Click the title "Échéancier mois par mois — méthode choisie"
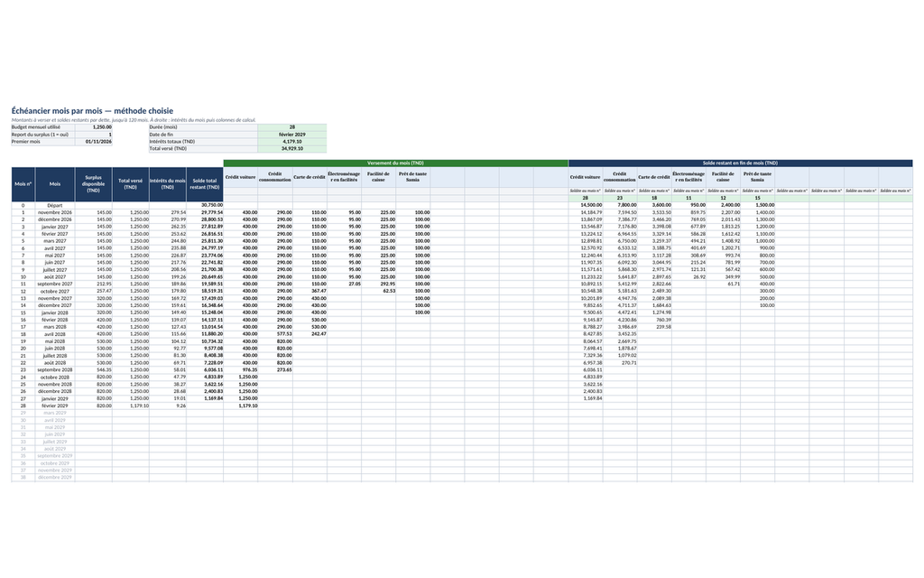Viewport: 924px width, 578px height. [x=93, y=111]
